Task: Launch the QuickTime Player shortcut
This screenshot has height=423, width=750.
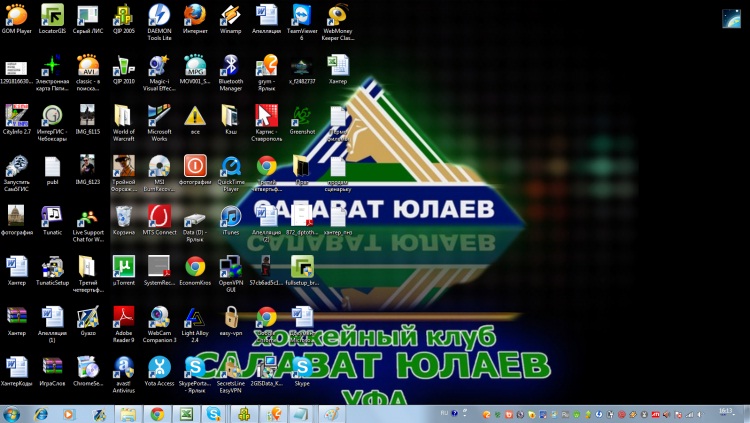Action: (231, 166)
